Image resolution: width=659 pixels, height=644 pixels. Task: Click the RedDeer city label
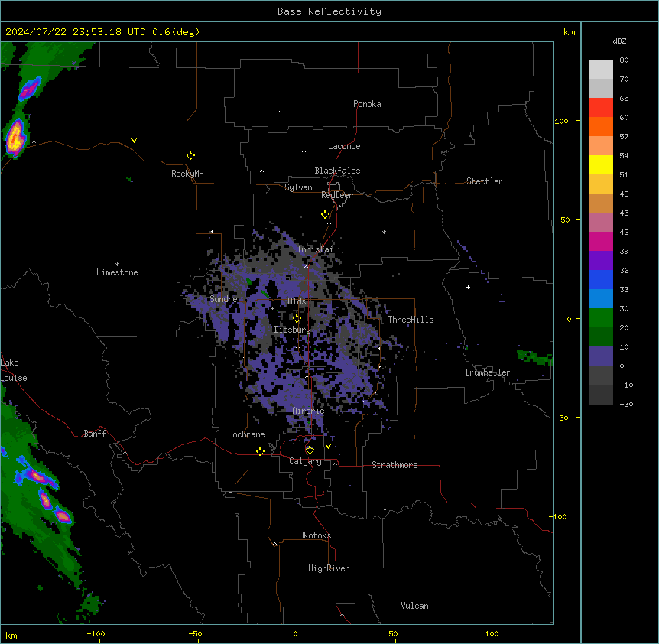pos(336,195)
